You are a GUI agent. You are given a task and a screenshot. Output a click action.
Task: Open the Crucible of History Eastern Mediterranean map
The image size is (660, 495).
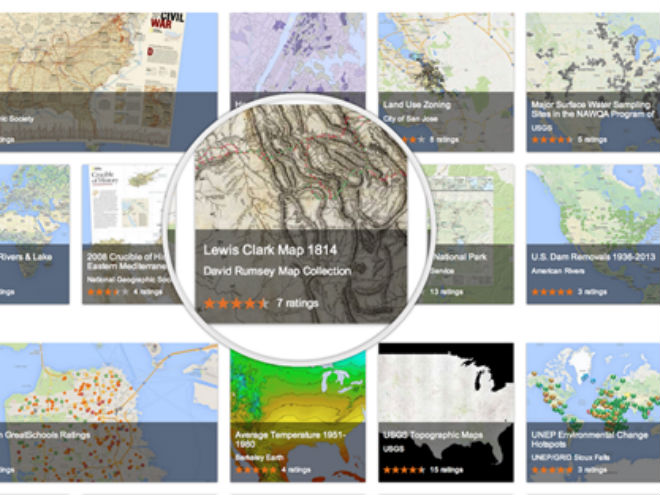pyautogui.click(x=126, y=261)
